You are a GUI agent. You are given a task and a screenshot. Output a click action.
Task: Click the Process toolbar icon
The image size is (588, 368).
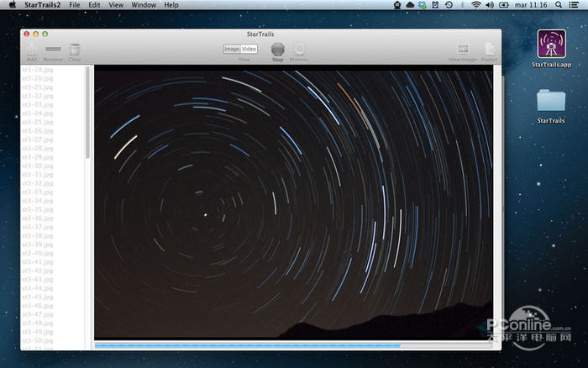(x=299, y=50)
